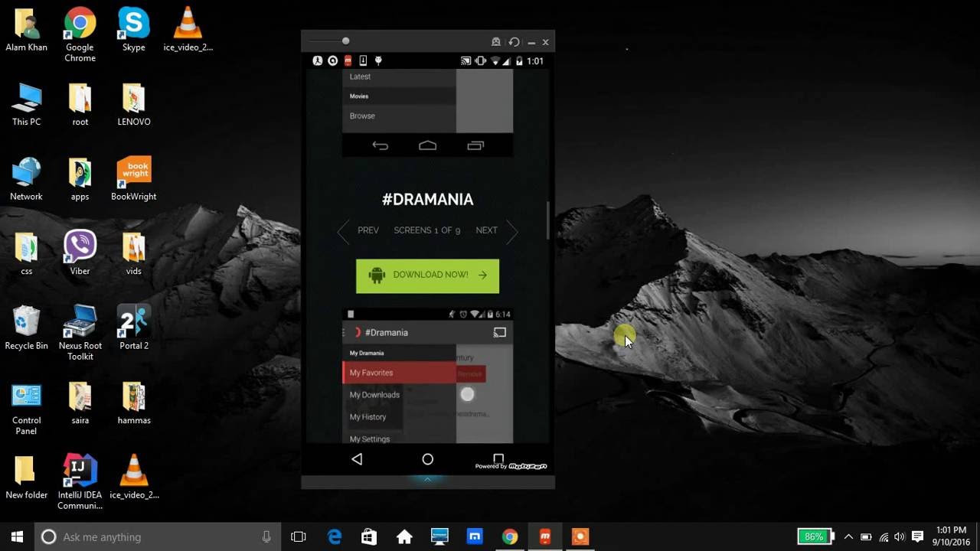Screen dimensions: 980x551
Task: Click the green 86% battery indicator
Action: click(815, 536)
